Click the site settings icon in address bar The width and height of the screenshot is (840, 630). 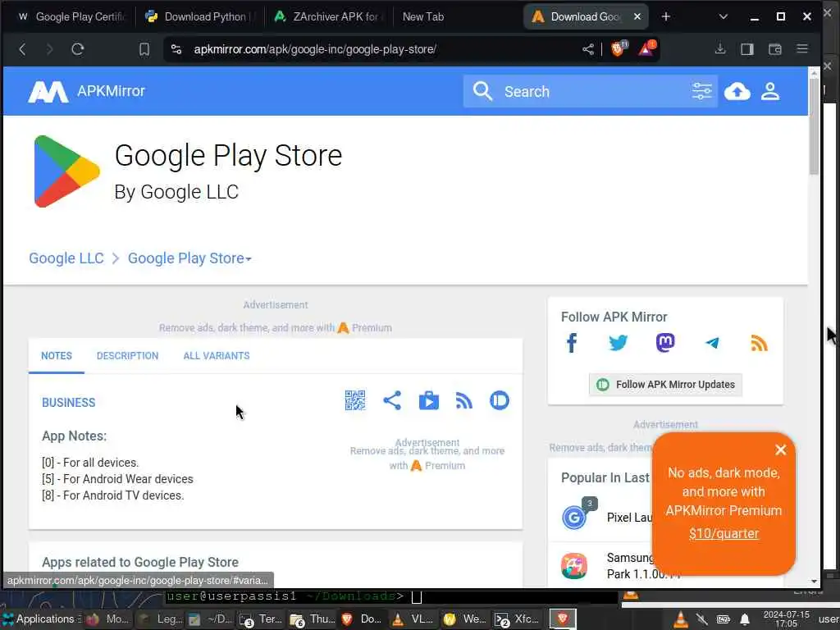click(x=176, y=49)
